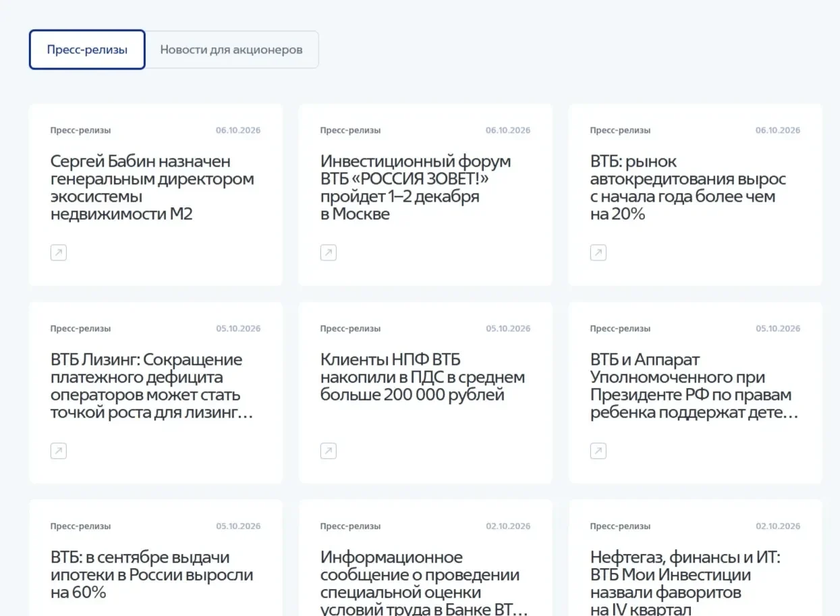The height and width of the screenshot is (616, 840).
Task: Switch to Новости для акционеров tab
Action: point(231,49)
